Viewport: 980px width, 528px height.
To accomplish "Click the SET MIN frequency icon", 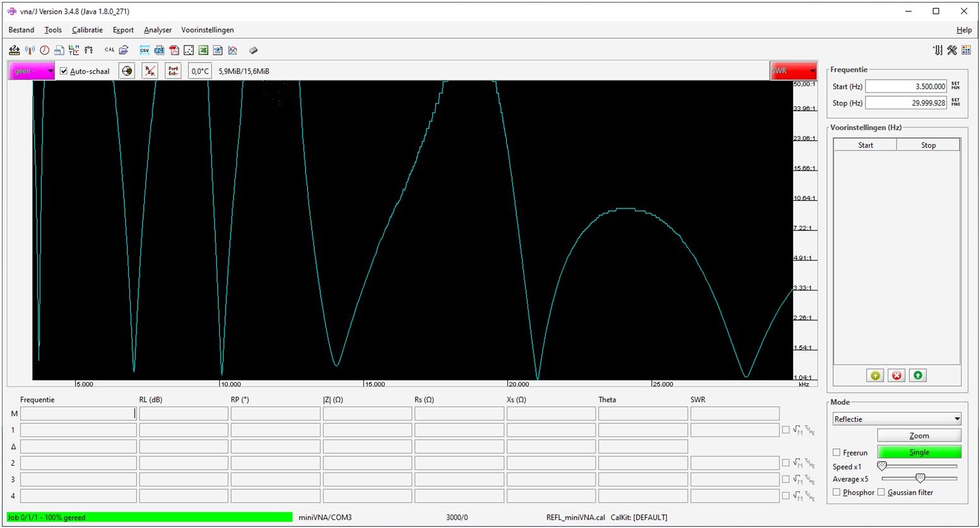I will click(955, 87).
